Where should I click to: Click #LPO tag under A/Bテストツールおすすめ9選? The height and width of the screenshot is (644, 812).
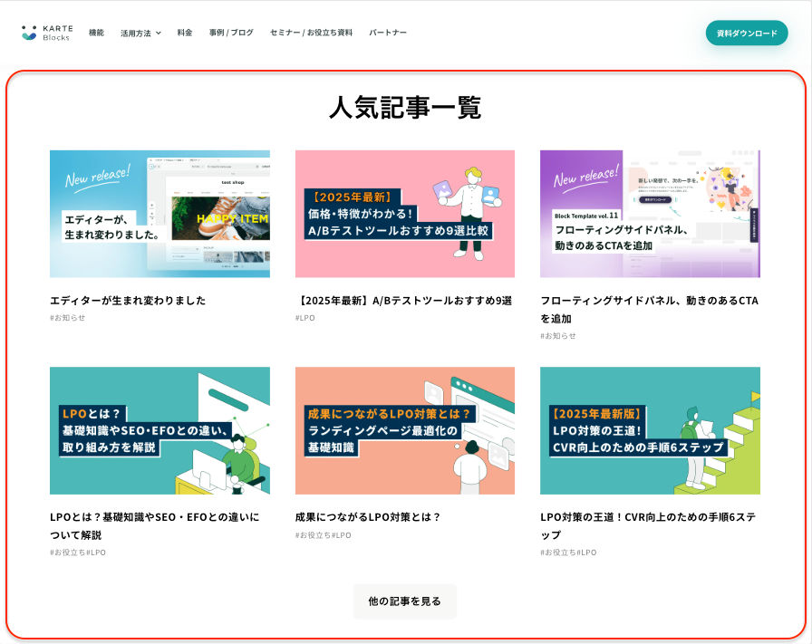tap(305, 318)
